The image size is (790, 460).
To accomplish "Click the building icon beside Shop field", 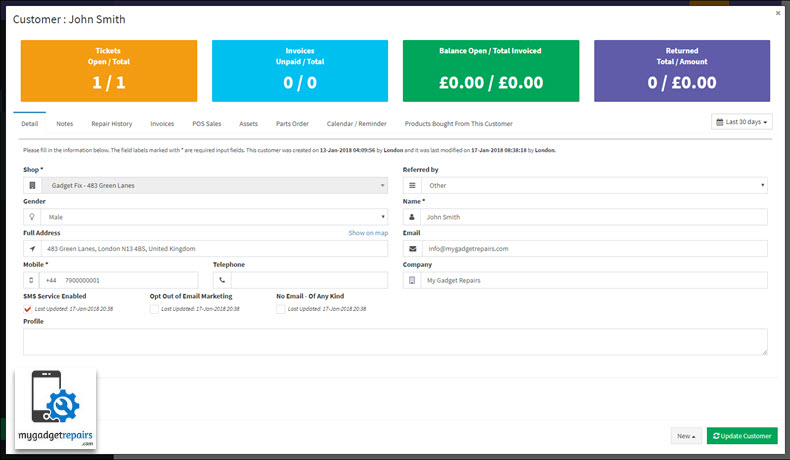I will [x=32, y=185].
